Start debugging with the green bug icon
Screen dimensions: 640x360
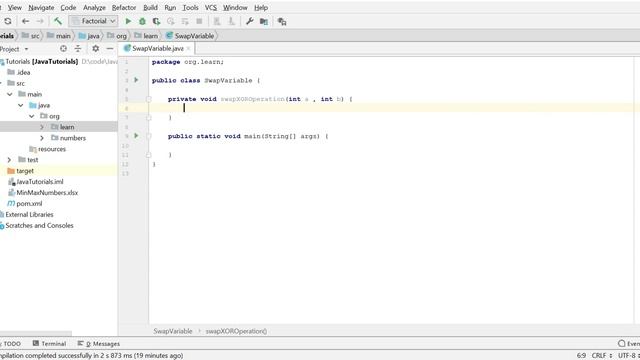(142, 21)
